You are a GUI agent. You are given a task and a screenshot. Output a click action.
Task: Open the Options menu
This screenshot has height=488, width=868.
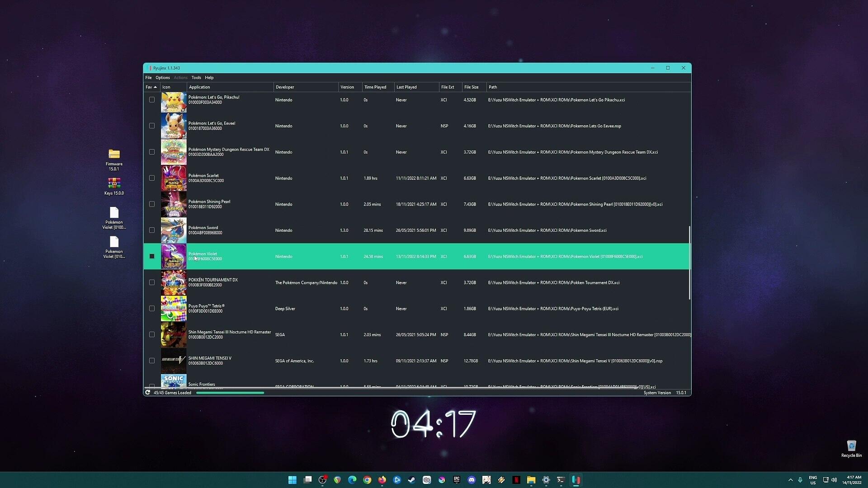[163, 78]
